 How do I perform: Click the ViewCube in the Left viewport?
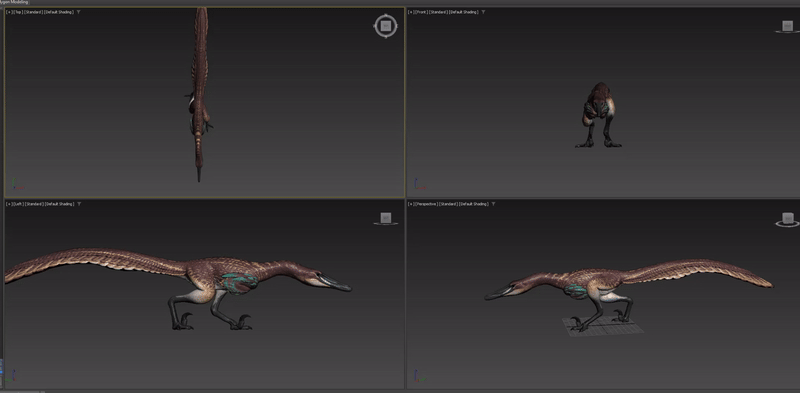click(x=386, y=218)
